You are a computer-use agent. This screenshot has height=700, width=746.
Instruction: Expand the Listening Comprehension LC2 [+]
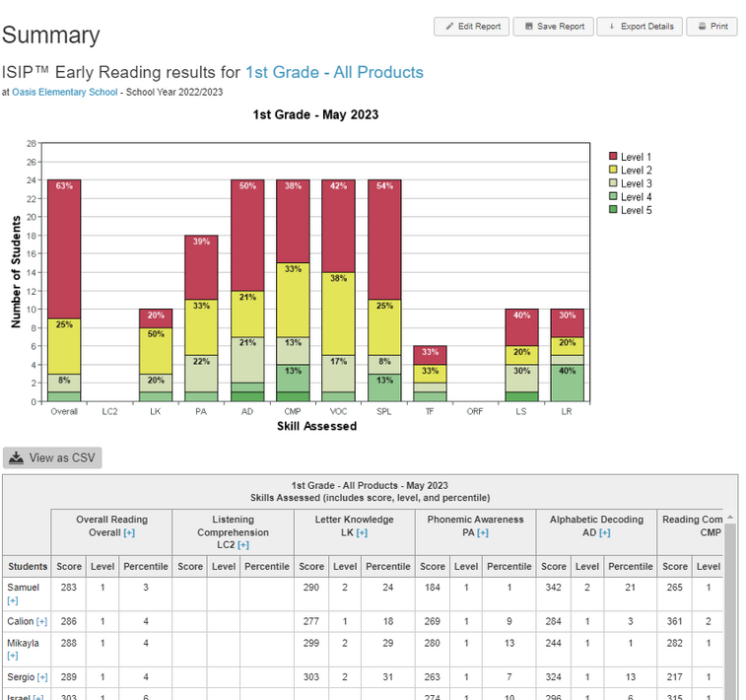(x=243, y=545)
